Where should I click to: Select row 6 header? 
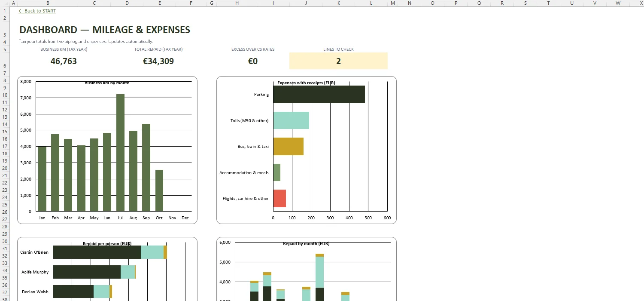[4, 61]
